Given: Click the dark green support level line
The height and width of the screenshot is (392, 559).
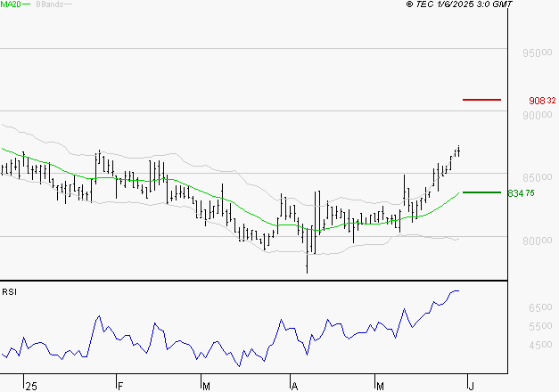Looking at the screenshot, I should [x=481, y=192].
